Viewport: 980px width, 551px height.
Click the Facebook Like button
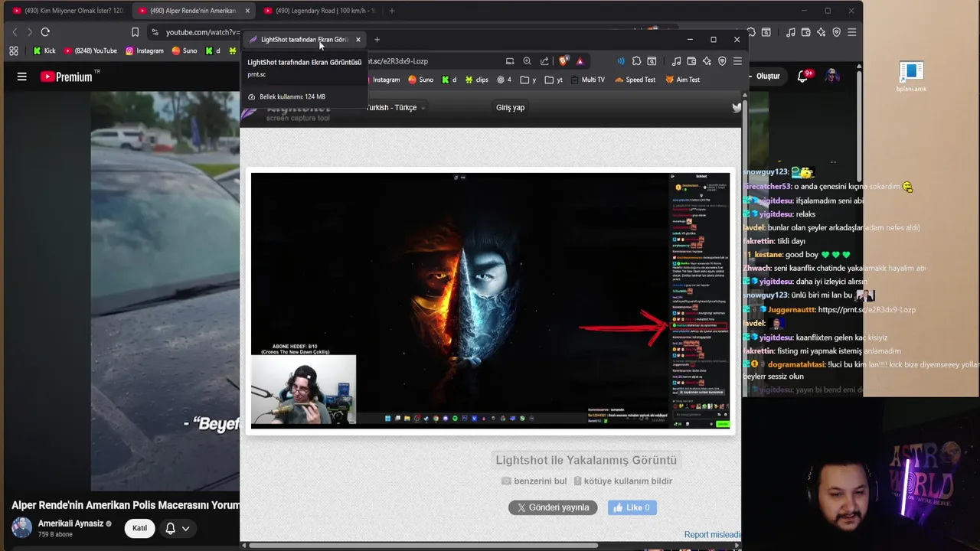pyautogui.click(x=632, y=507)
